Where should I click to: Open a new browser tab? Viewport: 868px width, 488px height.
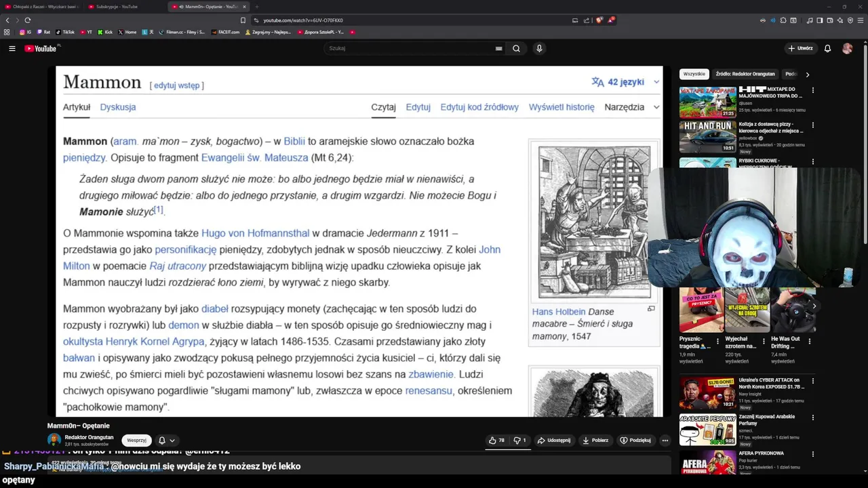(256, 7)
